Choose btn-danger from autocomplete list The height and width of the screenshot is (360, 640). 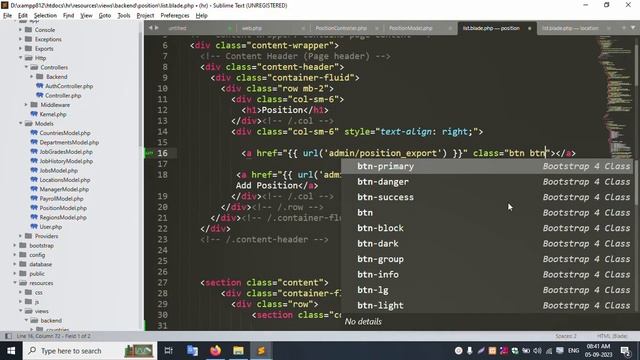487,182
